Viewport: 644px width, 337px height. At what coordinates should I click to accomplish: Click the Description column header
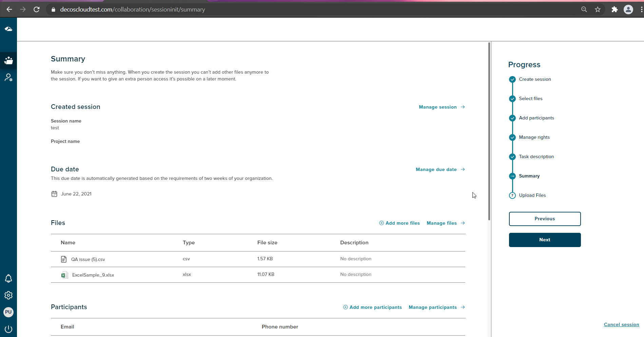pyautogui.click(x=354, y=243)
